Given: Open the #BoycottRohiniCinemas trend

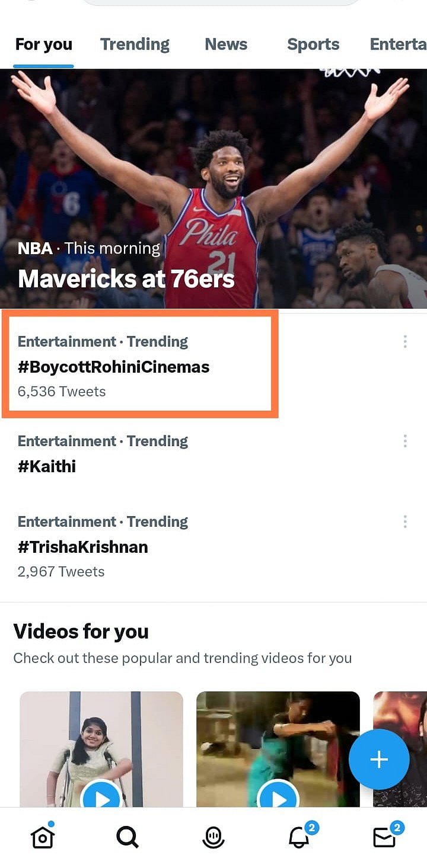Looking at the screenshot, I should [114, 367].
